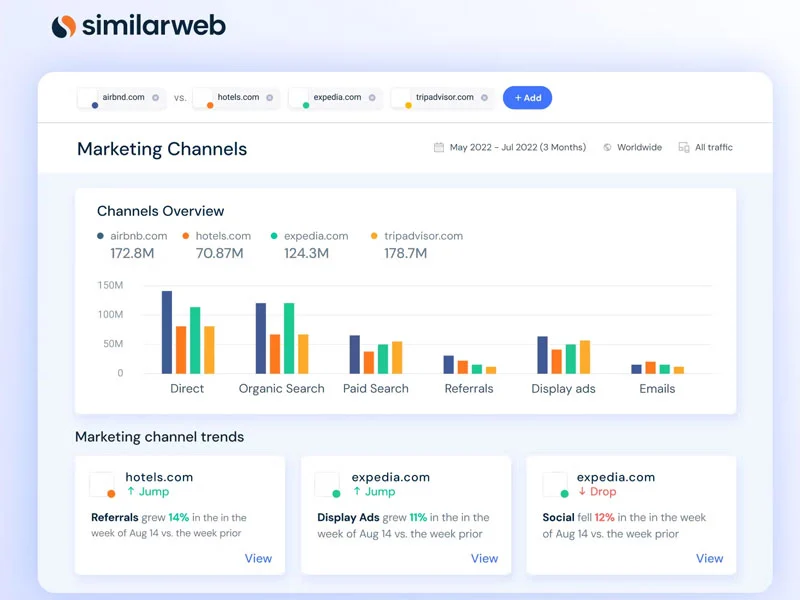Click the Drop arrow on expedia.com card
This screenshot has width=800, height=600.
click(582, 491)
